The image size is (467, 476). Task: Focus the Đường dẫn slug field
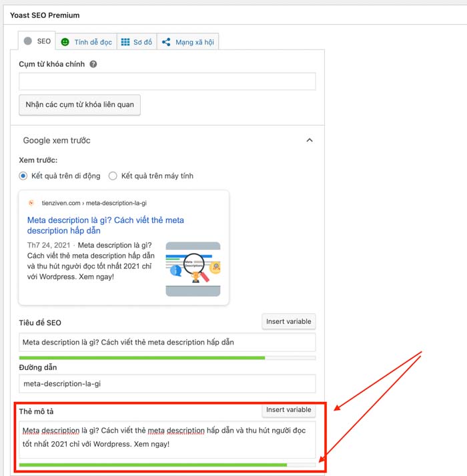pyautogui.click(x=167, y=384)
